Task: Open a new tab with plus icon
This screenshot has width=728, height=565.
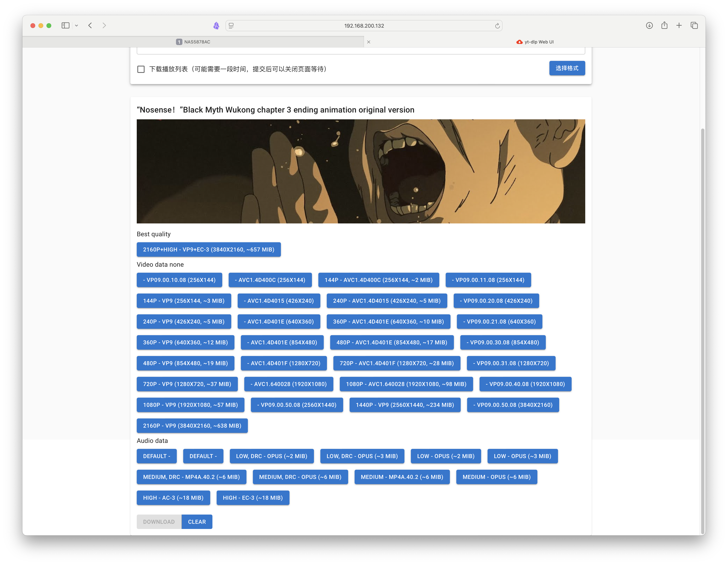Action: point(679,26)
